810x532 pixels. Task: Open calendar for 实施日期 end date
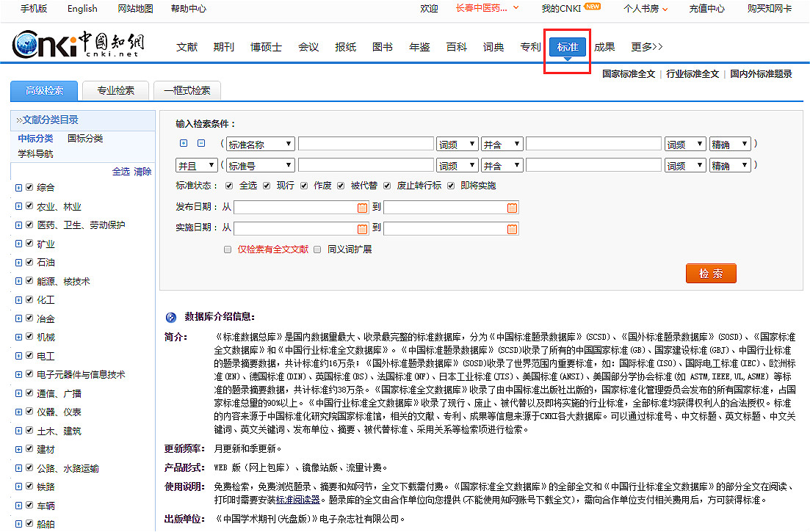coord(512,229)
